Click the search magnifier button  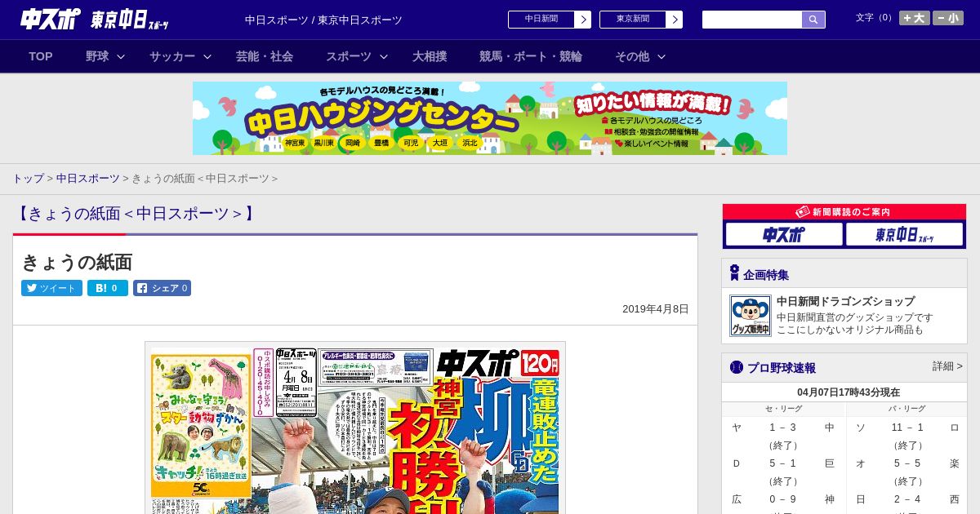pyautogui.click(x=813, y=20)
